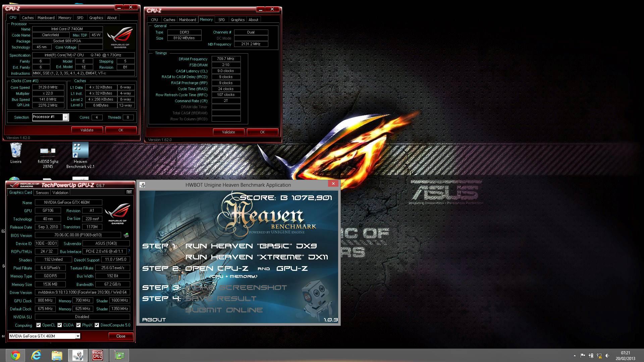Screen dimensions: 644x362
Task: Open Google Chrome from the taskbar
Action: pos(15,355)
